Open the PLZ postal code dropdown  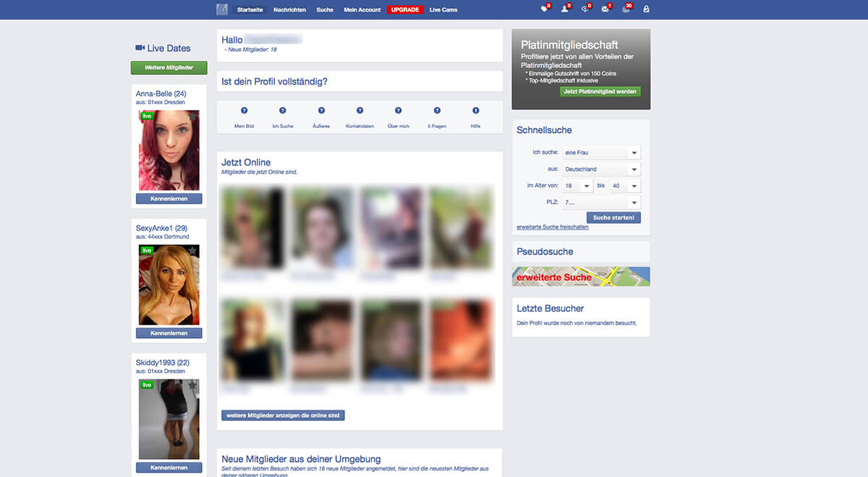coord(602,203)
